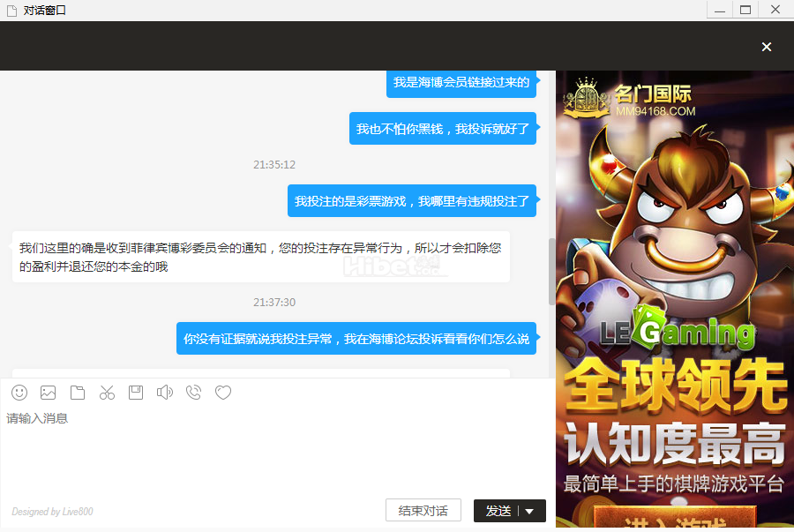Click the 名门国际 logo in the ad
Screen dimensions: 794x532
(x=630, y=99)
